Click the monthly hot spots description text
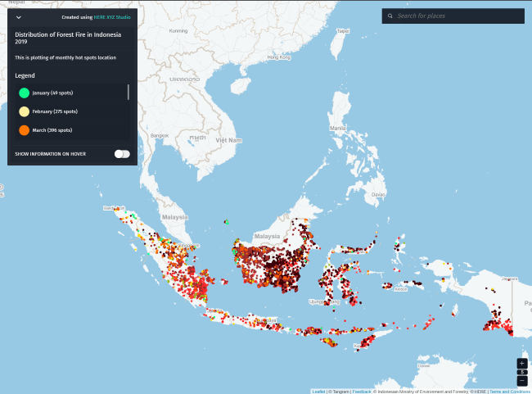 pyautogui.click(x=65, y=57)
